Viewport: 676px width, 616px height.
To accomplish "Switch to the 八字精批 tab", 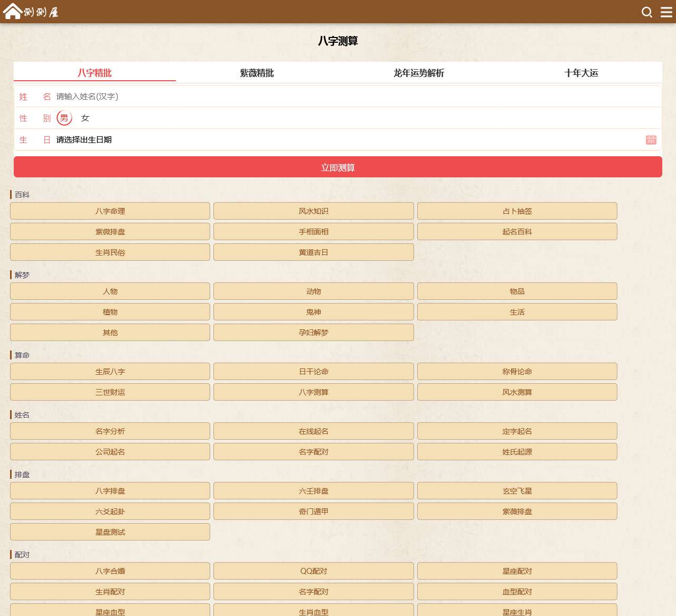I will point(95,73).
